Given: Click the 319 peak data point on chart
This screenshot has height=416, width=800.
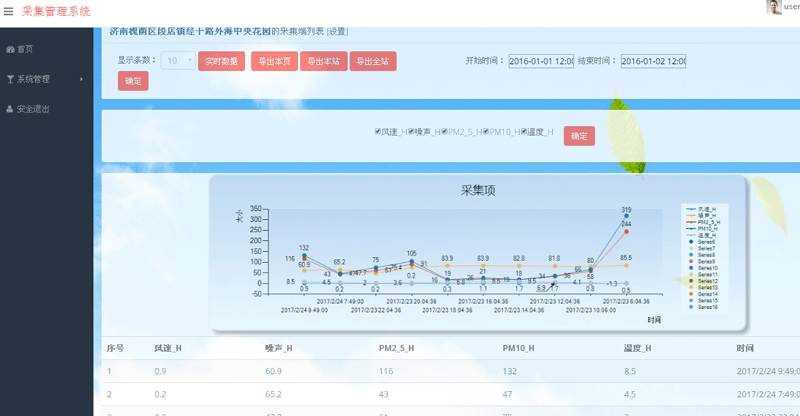Looking at the screenshot, I should point(626,215).
